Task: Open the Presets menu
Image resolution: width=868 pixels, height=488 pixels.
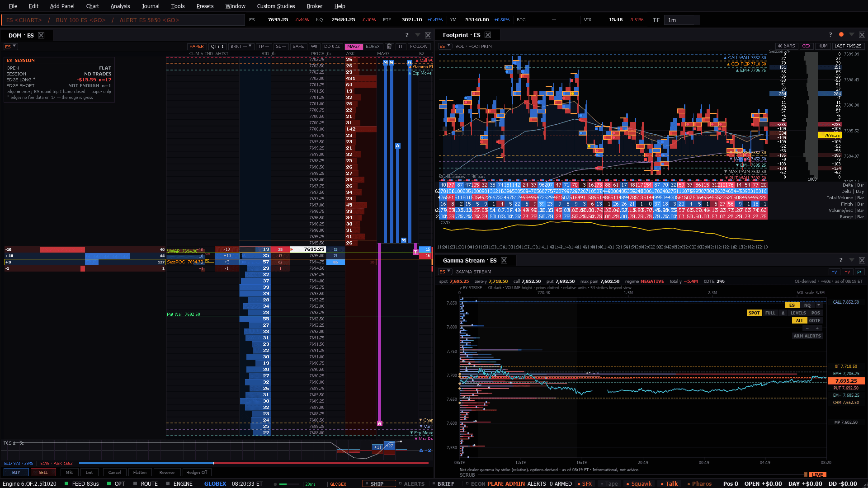Action: 205,6
